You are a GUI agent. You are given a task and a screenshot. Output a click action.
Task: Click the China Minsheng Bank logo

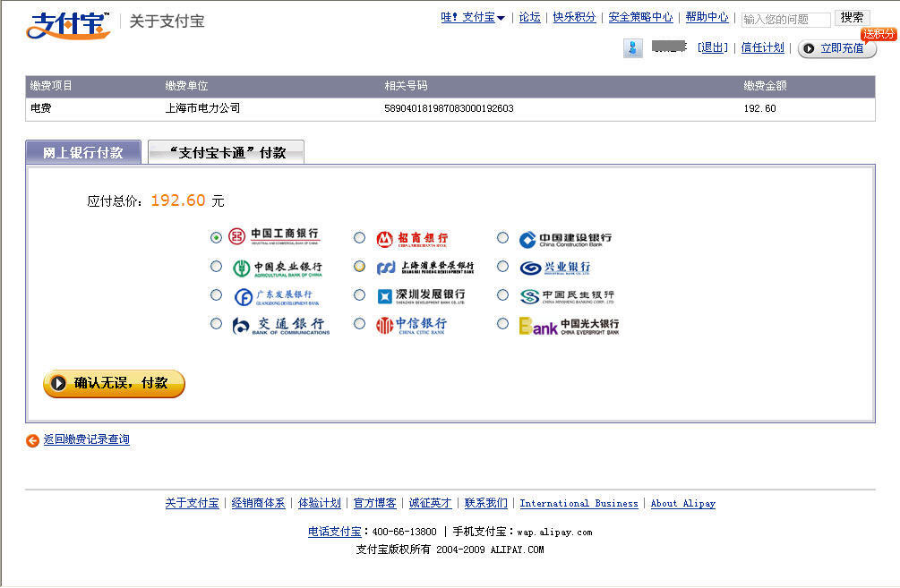tap(567, 296)
